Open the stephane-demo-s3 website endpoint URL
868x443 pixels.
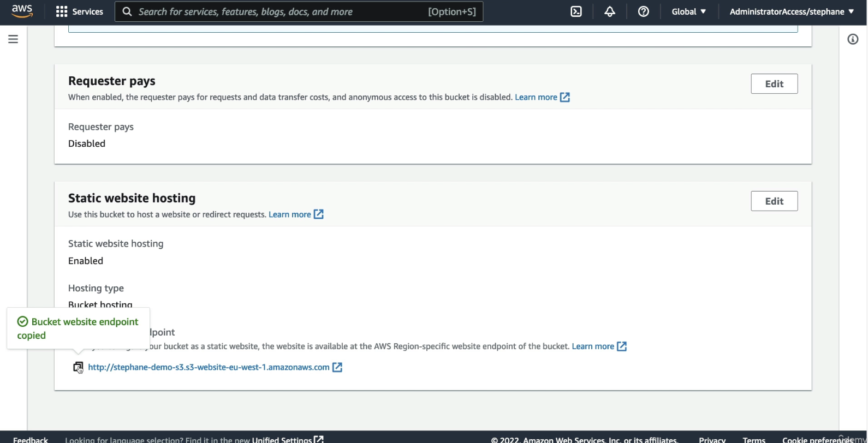(209, 367)
